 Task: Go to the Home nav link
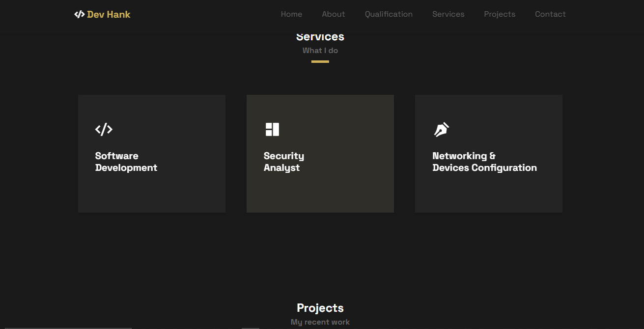click(x=291, y=14)
